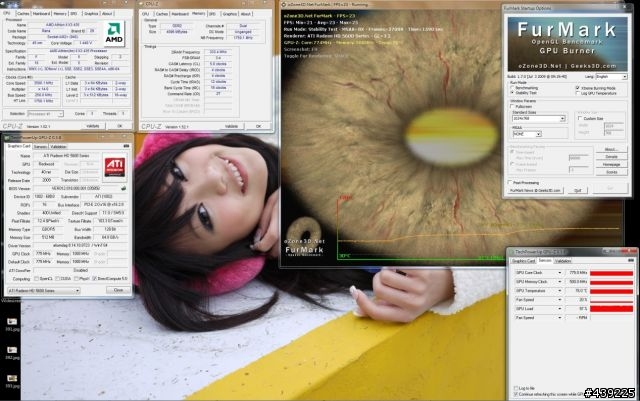Viewport: 640px width, 401px height.
Task: Open the GPU Memory Clock sensor dropdown
Action: (x=560, y=282)
